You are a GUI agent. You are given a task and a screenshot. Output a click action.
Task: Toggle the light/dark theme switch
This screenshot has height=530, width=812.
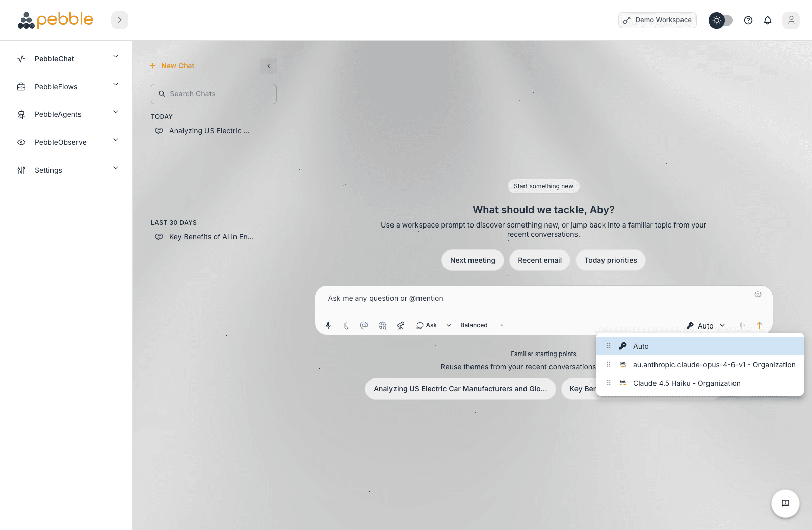click(x=721, y=20)
